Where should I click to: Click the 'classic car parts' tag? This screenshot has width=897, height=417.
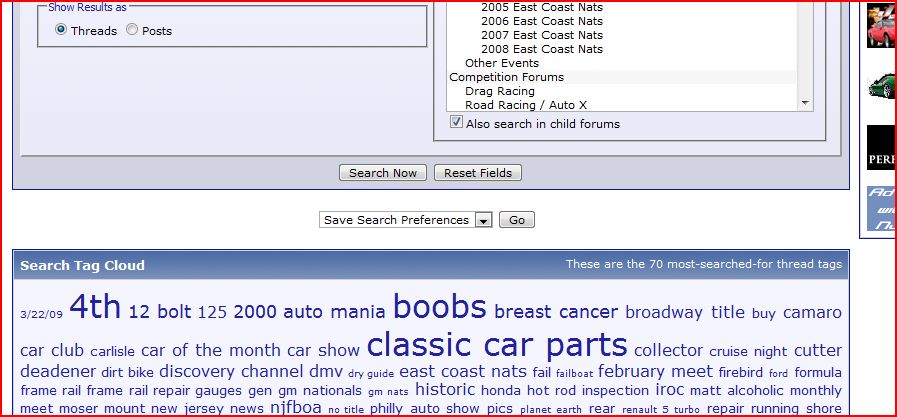(497, 345)
